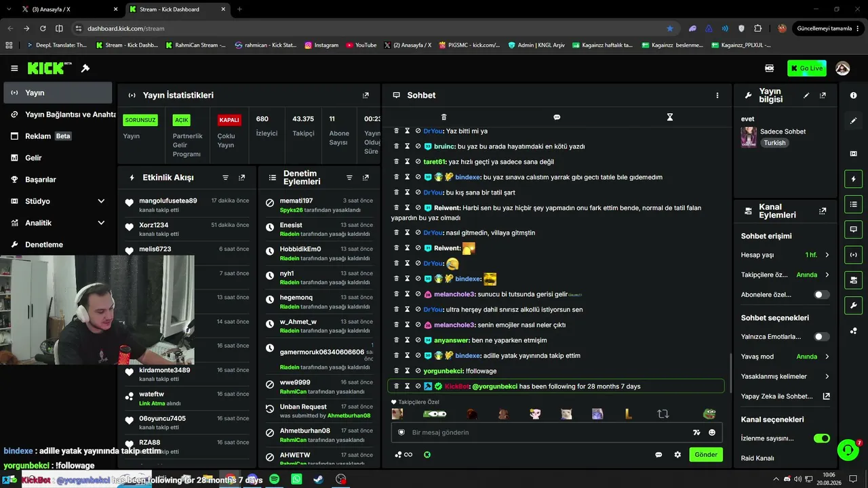This screenshot has width=868, height=488.
Task: Open Reklam Beta in the sidebar
Action: 58,136
